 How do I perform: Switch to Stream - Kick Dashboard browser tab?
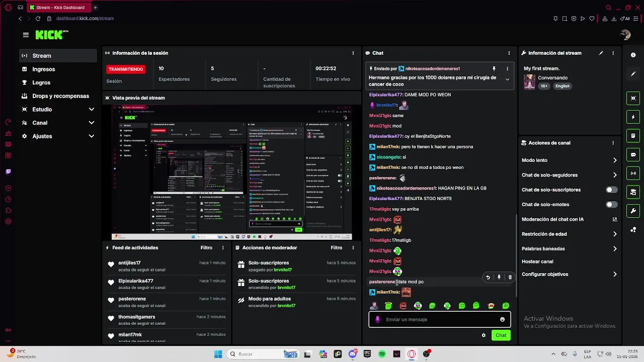[58, 8]
